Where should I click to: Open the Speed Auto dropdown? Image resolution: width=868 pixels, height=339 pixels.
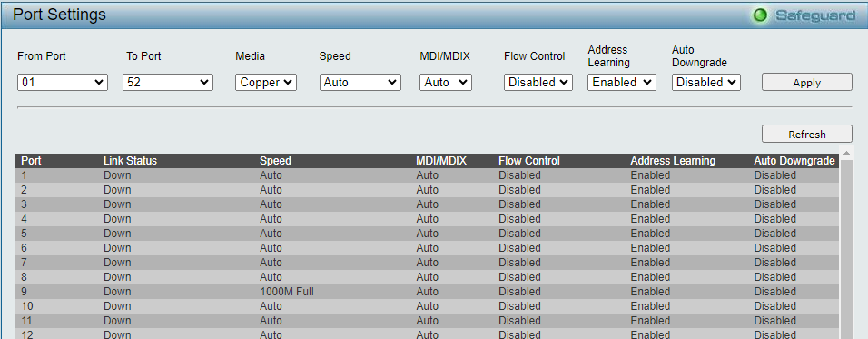pos(360,83)
